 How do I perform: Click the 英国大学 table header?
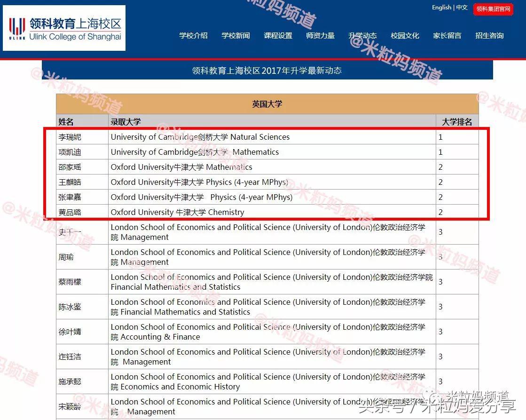[267, 104]
